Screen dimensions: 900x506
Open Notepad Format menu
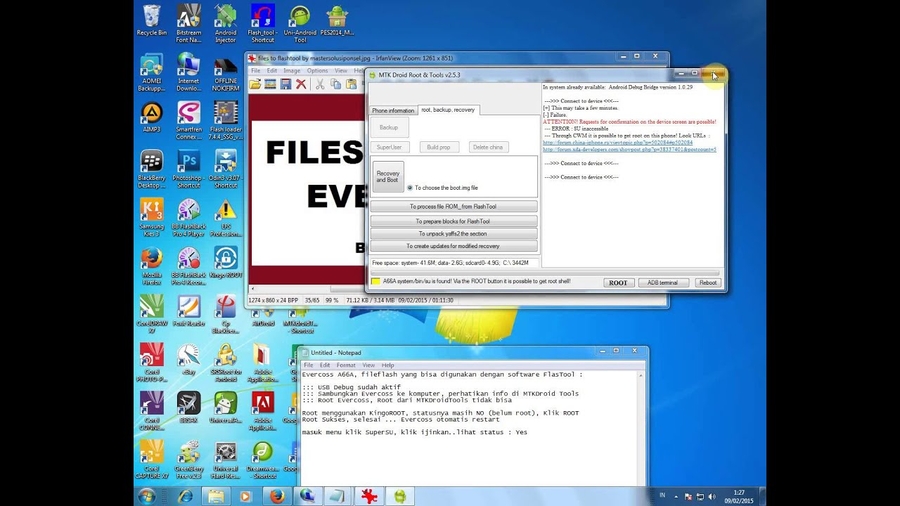click(346, 365)
